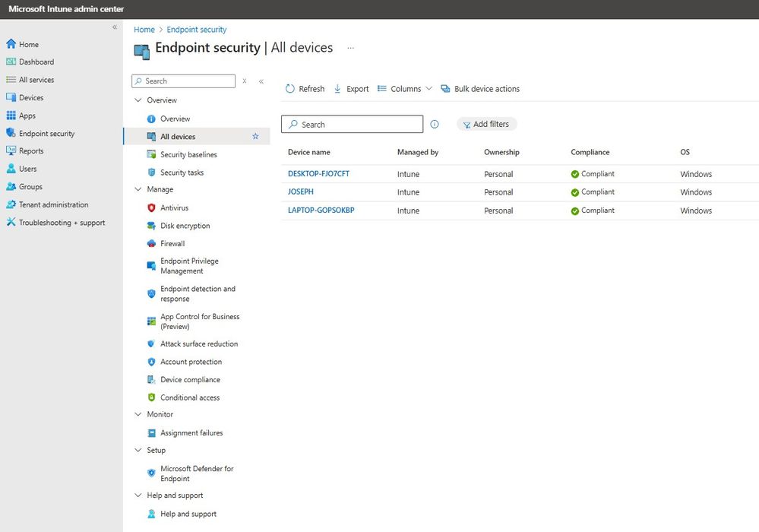The height and width of the screenshot is (532, 759).
Task: Focus the submenu Search field
Action: [183, 81]
